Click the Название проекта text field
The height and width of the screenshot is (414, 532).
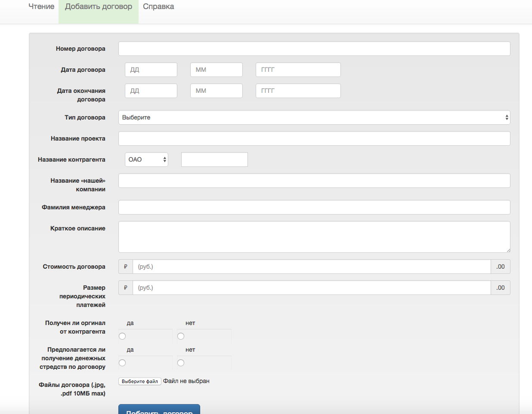coord(314,138)
